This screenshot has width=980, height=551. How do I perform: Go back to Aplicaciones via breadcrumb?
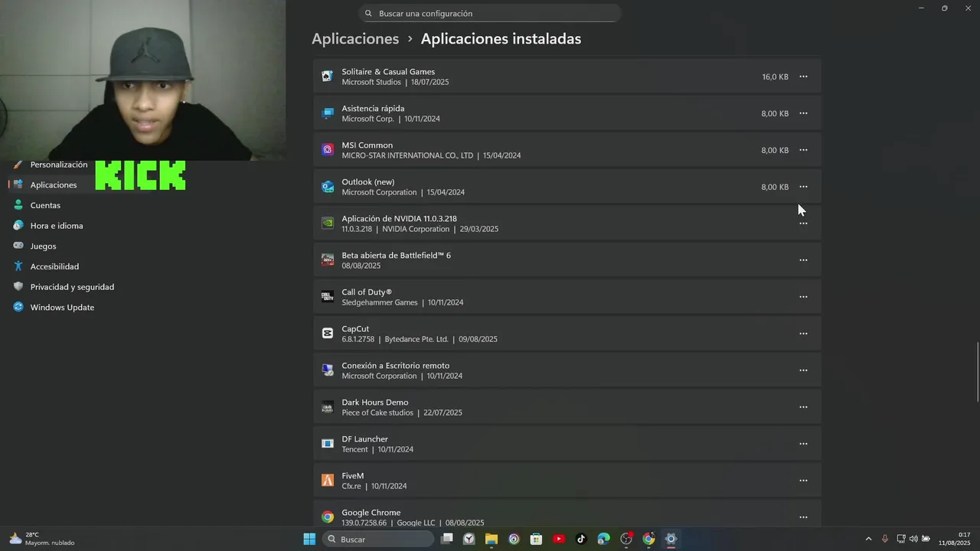click(355, 38)
